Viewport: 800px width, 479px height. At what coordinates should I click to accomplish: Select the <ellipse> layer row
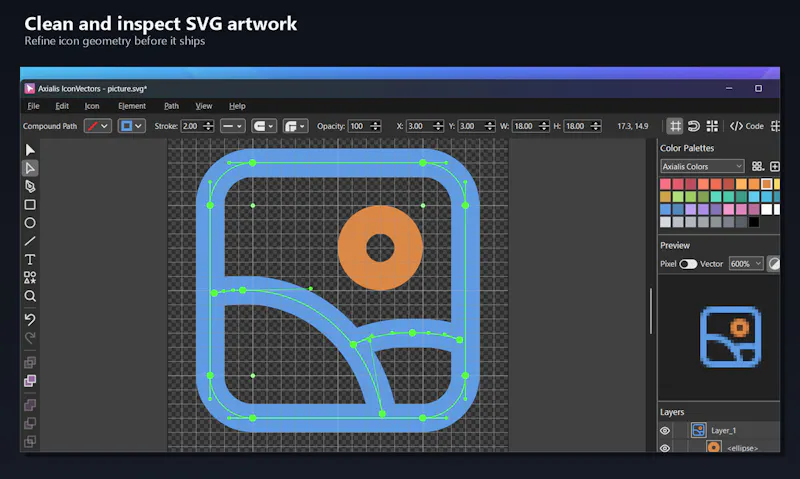[x=719, y=446]
